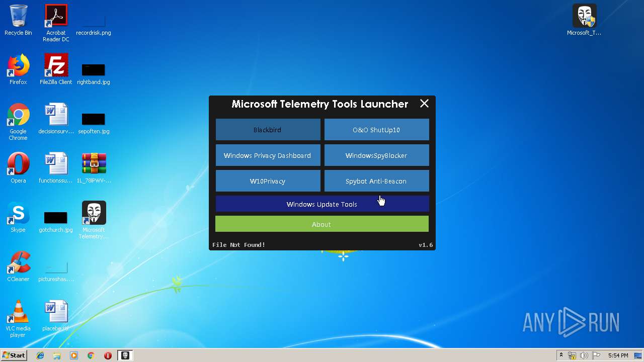
Task: Select the CCleaner shortcut
Action: (x=18, y=266)
